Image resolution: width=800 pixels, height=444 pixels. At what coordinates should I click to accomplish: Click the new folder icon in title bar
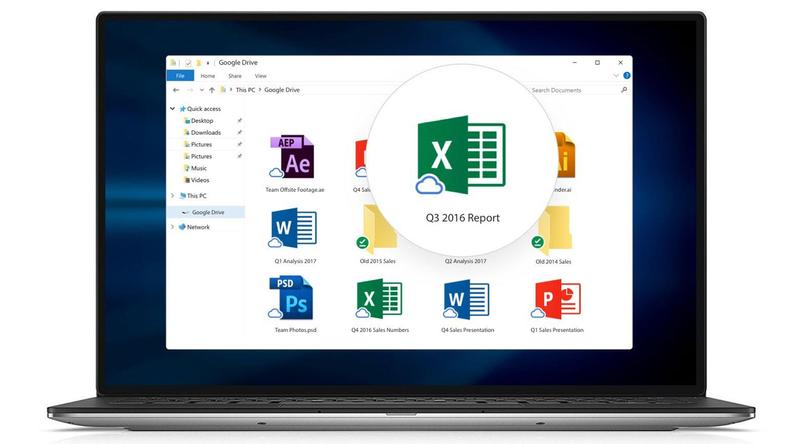[198, 63]
